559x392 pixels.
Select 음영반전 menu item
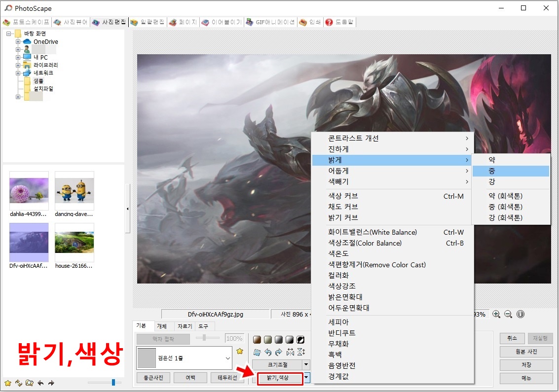click(x=393, y=366)
